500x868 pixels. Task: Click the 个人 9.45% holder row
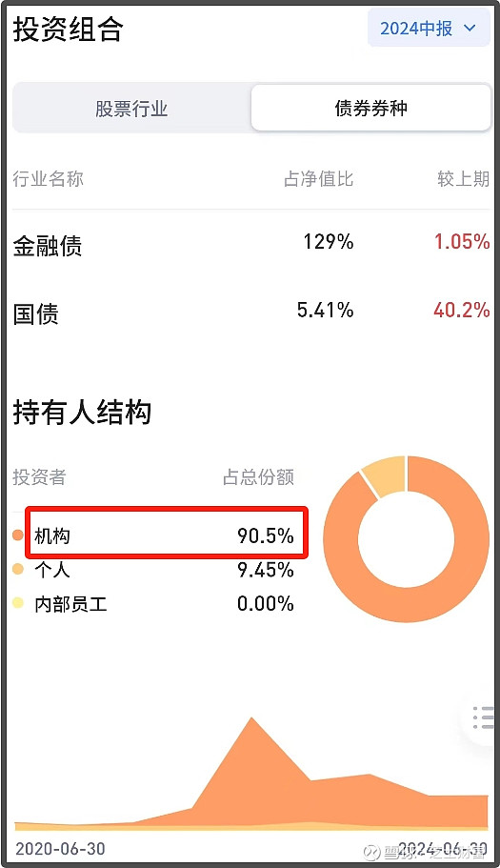tap(153, 569)
